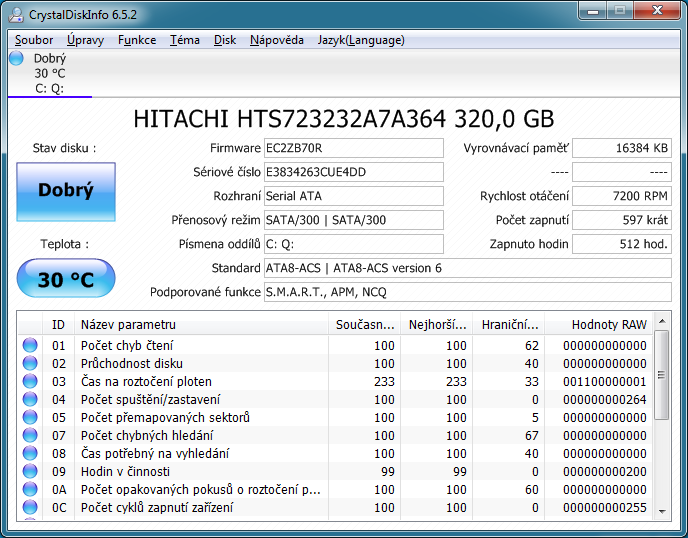
Task: Click status orb for attribute 09 power-on hours
Action: coord(30,472)
